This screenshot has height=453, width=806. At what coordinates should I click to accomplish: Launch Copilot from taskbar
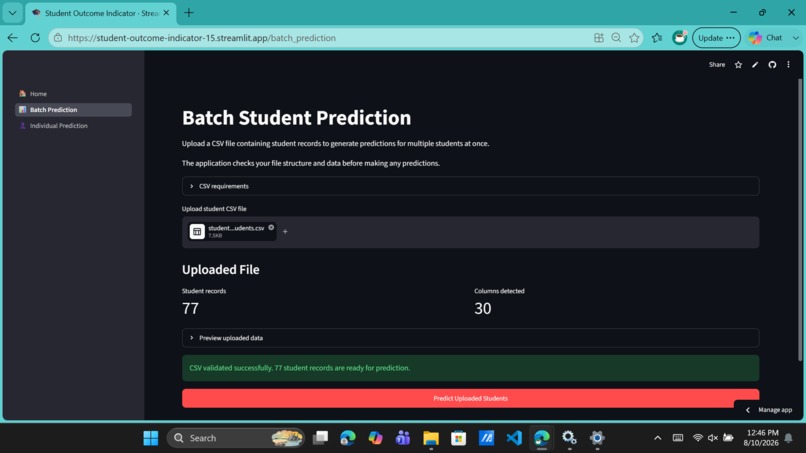(375, 438)
